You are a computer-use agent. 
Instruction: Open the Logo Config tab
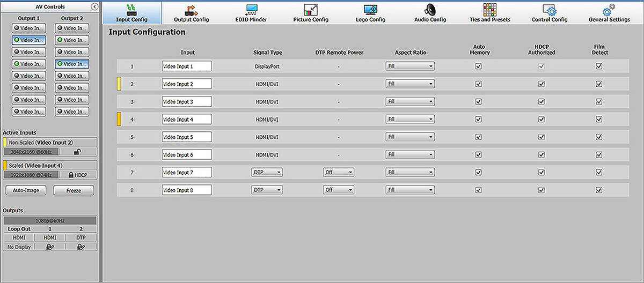pyautogui.click(x=370, y=12)
